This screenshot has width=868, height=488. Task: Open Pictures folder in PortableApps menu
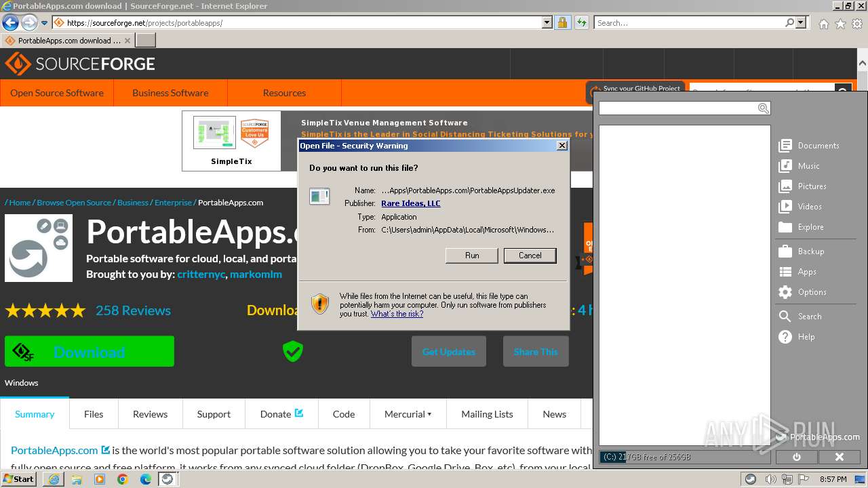coord(802,186)
